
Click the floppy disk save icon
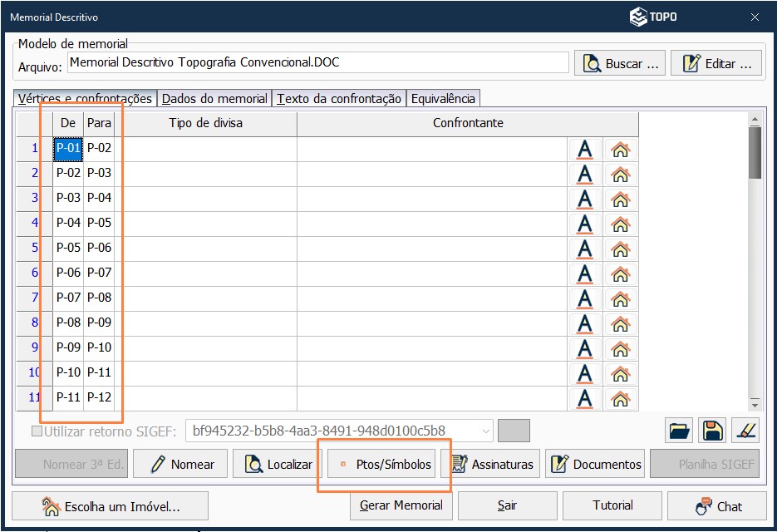[711, 429]
